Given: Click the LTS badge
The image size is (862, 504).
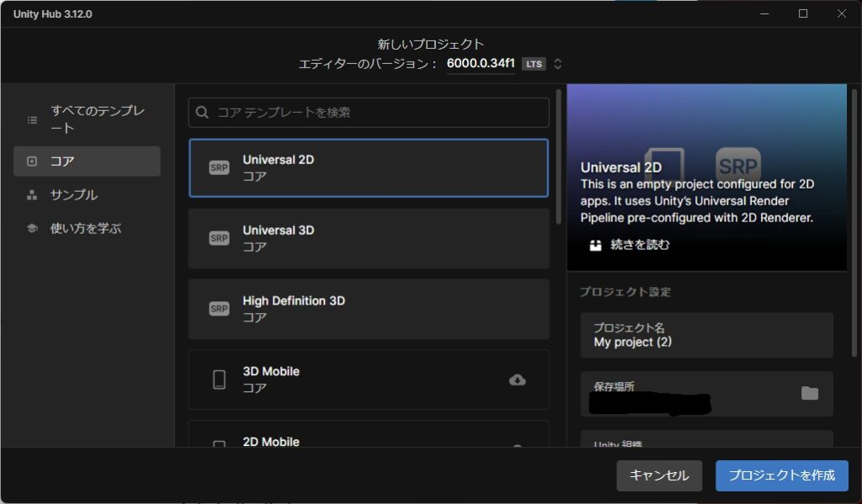Looking at the screenshot, I should tap(534, 64).
